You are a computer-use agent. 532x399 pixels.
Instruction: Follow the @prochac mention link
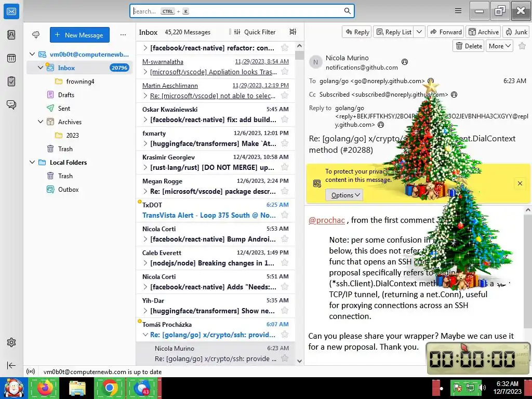[326, 220]
